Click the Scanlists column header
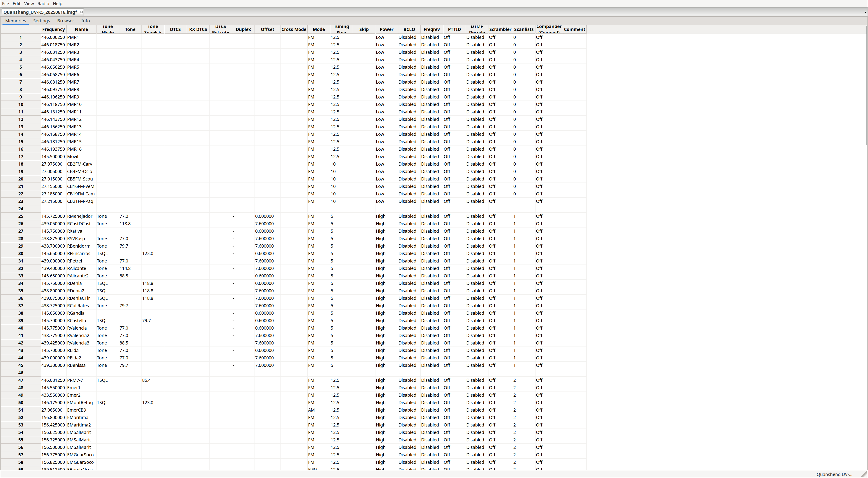 tap(523, 30)
